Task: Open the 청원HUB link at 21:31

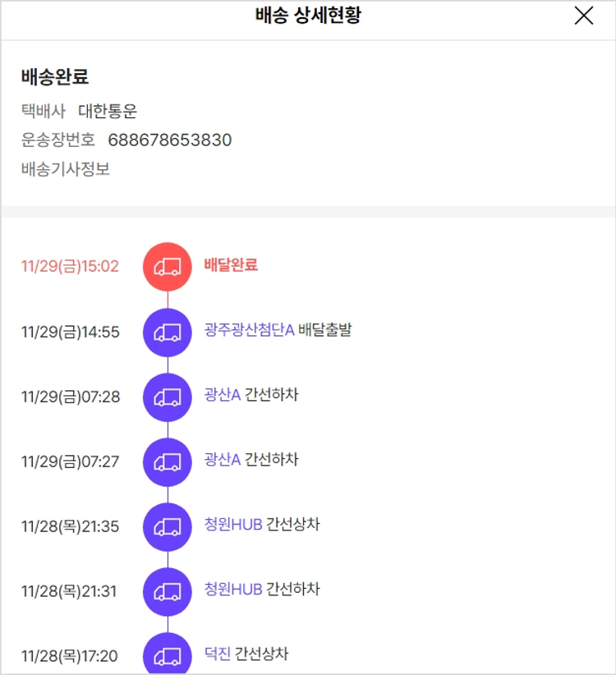Action: pos(233,589)
